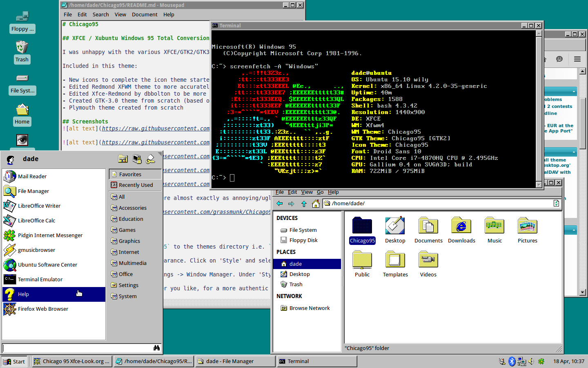
Task: Click the log out key icon
Action: (x=151, y=159)
